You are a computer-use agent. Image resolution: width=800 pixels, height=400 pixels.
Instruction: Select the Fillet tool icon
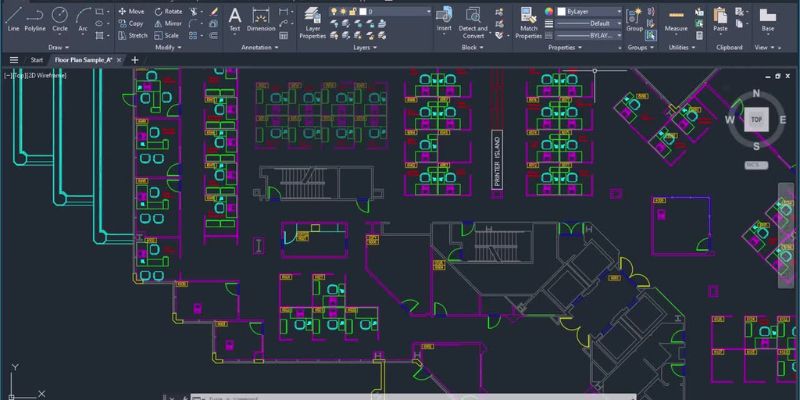(x=193, y=23)
